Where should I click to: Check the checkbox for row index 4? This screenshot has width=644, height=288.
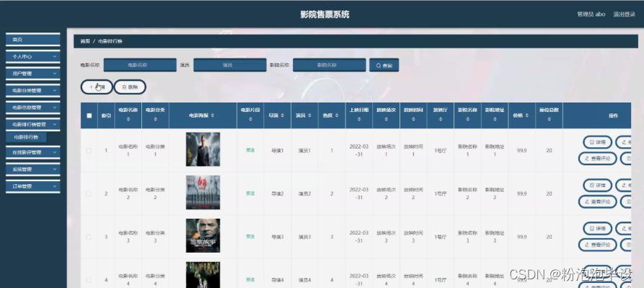coord(89,280)
